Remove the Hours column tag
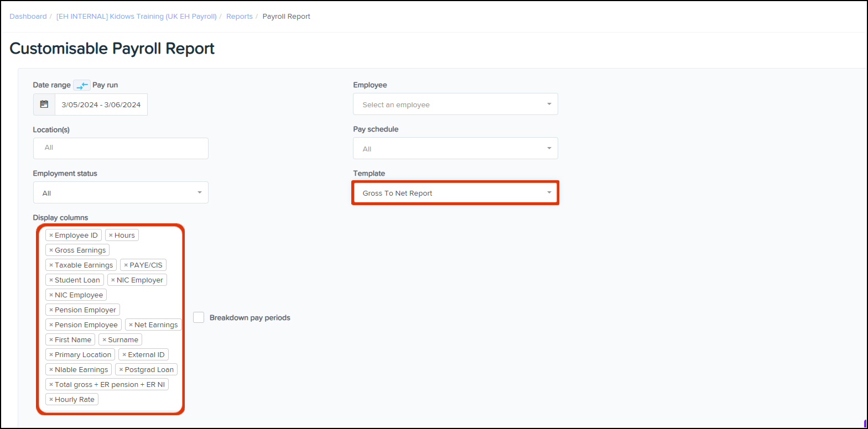868x429 pixels. click(x=111, y=236)
